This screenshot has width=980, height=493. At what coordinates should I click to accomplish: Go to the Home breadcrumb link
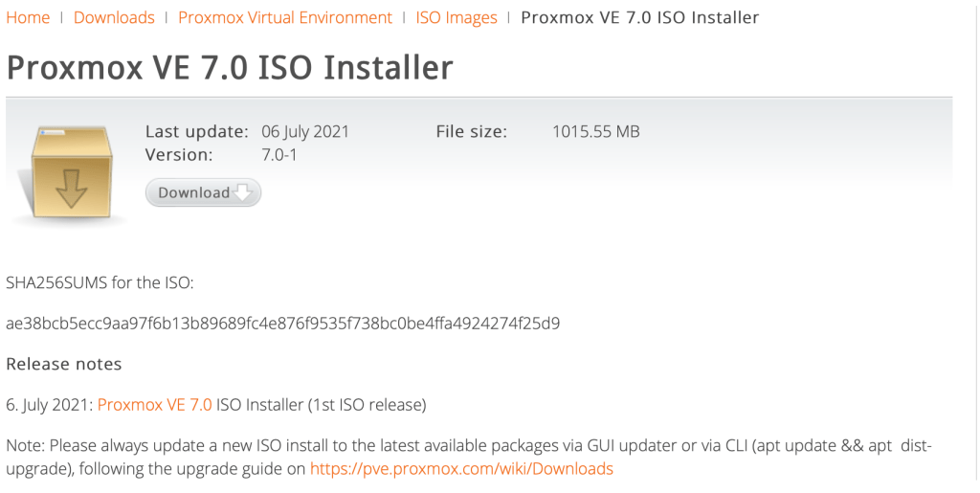pos(28,18)
